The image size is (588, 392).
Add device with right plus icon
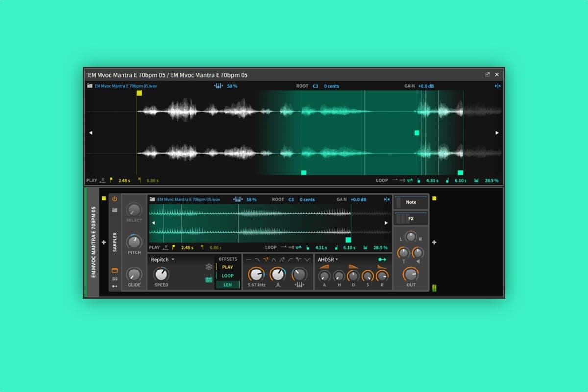pos(434,242)
